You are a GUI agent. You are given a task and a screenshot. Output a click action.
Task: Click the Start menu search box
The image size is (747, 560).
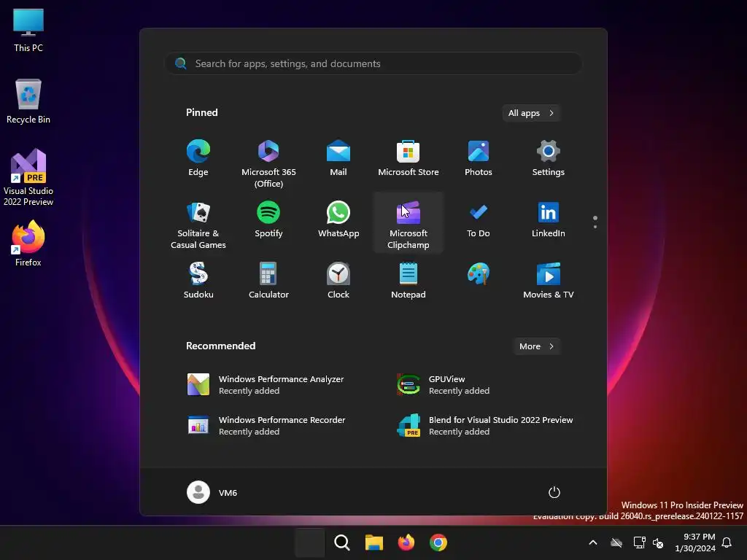pos(373,63)
